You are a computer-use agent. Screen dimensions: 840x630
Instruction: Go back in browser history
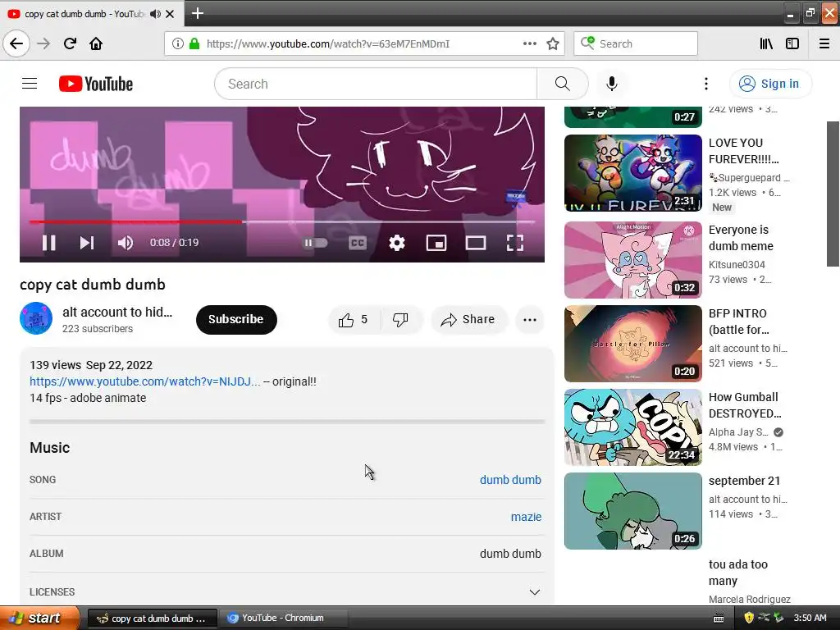16,43
